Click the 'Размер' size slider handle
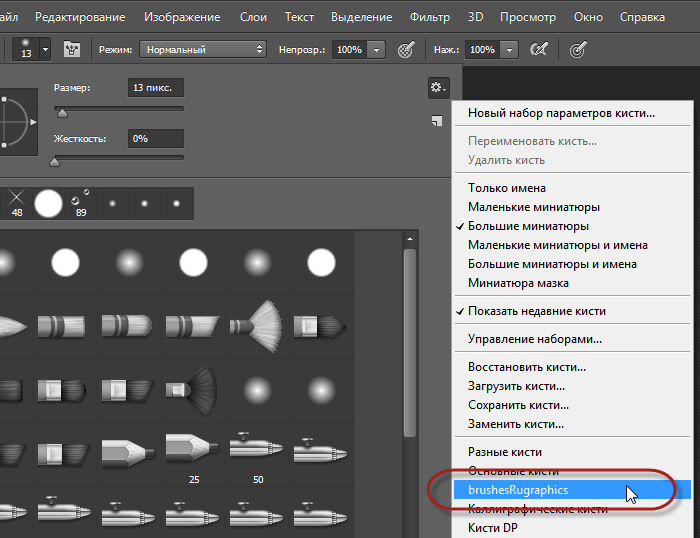The image size is (700, 538). (x=61, y=113)
